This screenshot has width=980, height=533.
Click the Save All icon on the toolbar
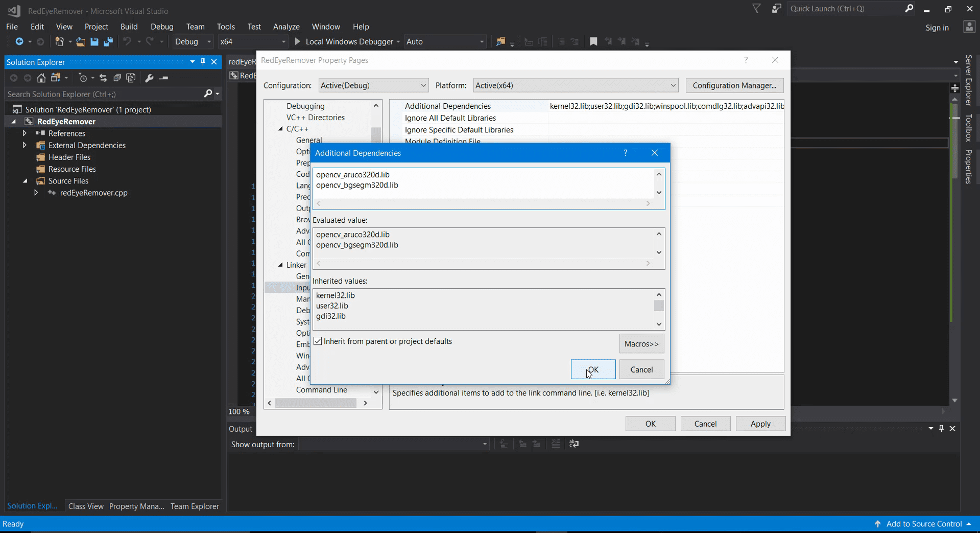(x=108, y=41)
